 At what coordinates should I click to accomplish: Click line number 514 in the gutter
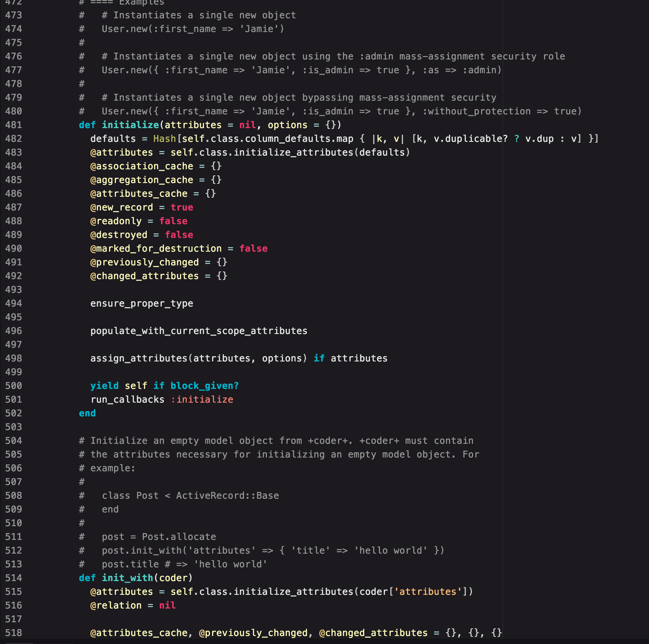tap(13, 578)
